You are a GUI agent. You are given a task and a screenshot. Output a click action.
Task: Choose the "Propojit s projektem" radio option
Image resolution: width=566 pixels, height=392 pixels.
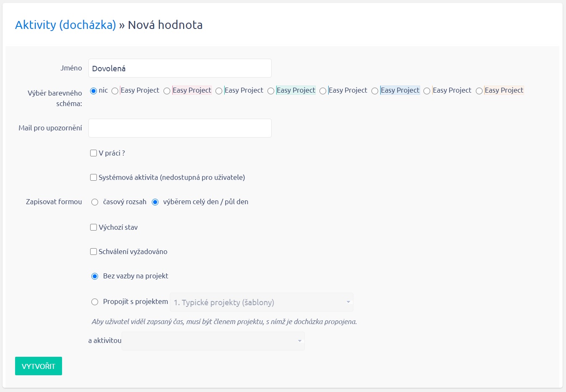(x=95, y=302)
